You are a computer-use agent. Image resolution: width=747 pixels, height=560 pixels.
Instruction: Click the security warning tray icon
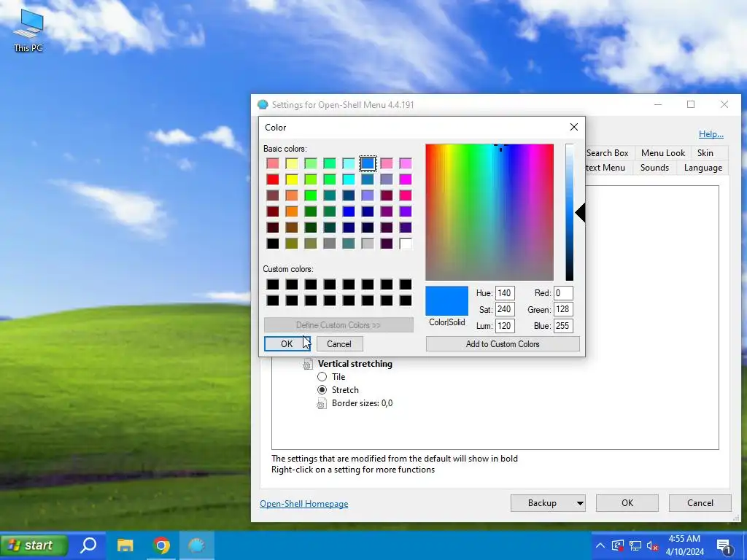coord(617,545)
